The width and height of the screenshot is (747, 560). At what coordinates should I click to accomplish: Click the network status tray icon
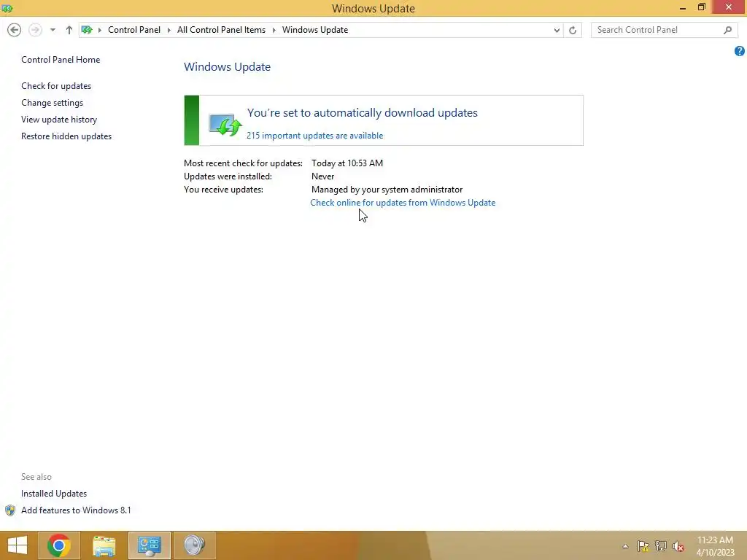pyautogui.click(x=661, y=546)
